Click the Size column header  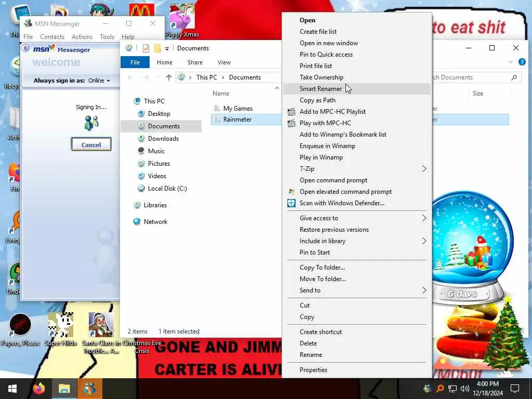pos(478,94)
